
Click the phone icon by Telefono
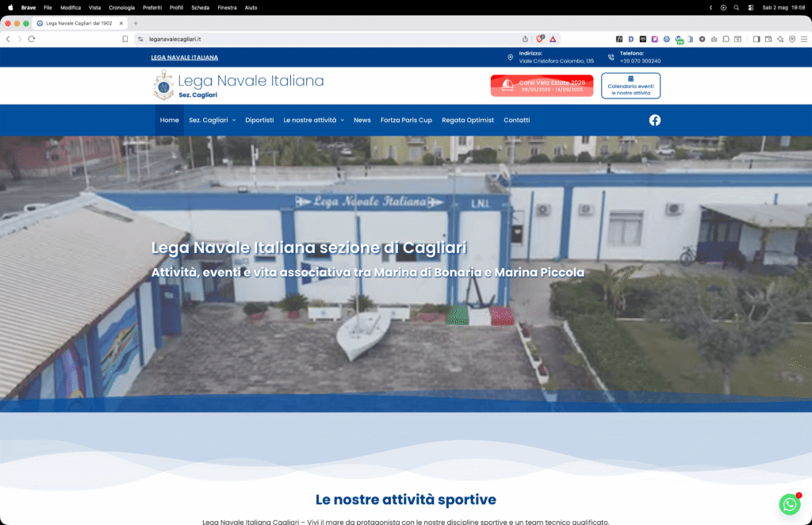tap(611, 57)
